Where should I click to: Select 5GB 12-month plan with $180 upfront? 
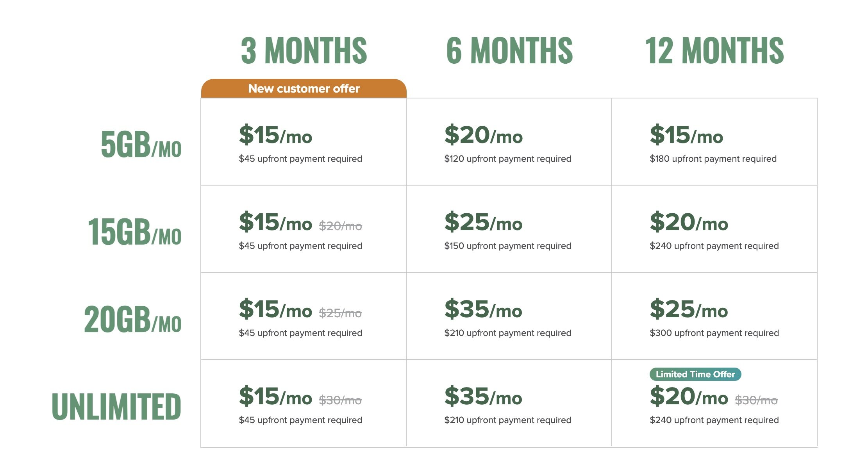tap(713, 159)
